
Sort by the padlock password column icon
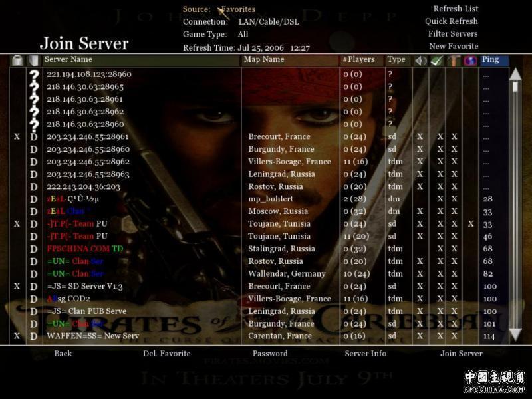[x=17, y=61]
